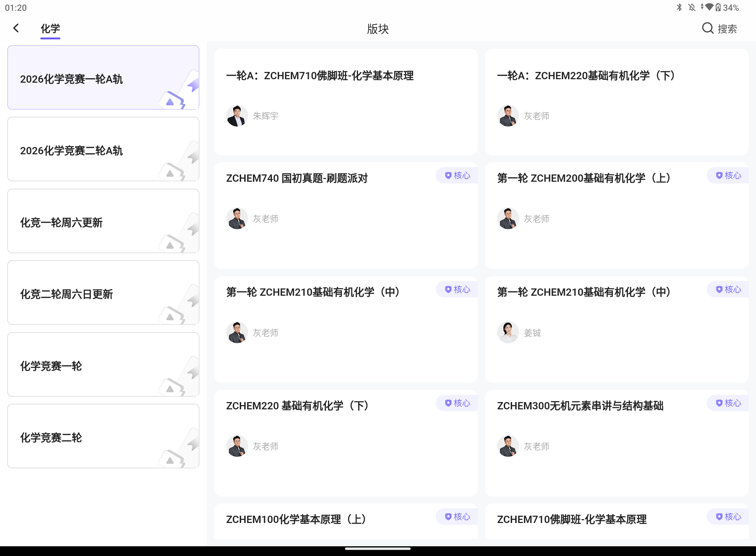The height and width of the screenshot is (556, 756).
Task: Tap the back arrow icon
Action: [x=16, y=28]
